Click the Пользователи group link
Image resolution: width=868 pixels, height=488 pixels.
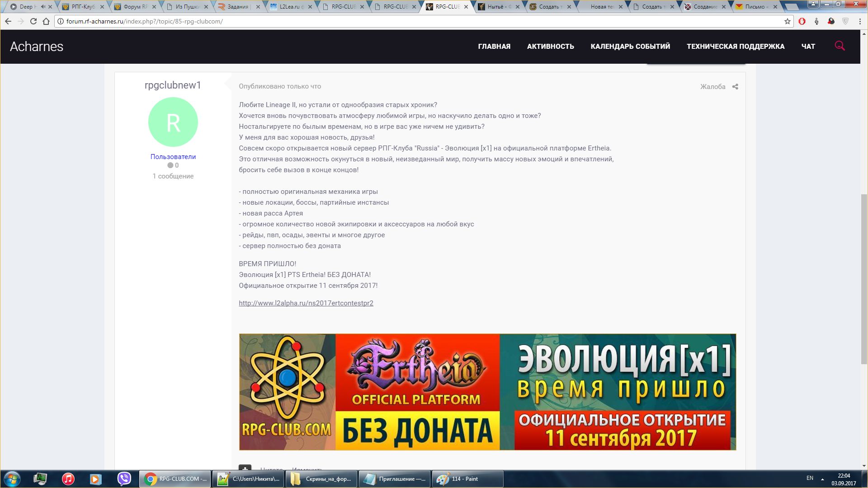(173, 157)
